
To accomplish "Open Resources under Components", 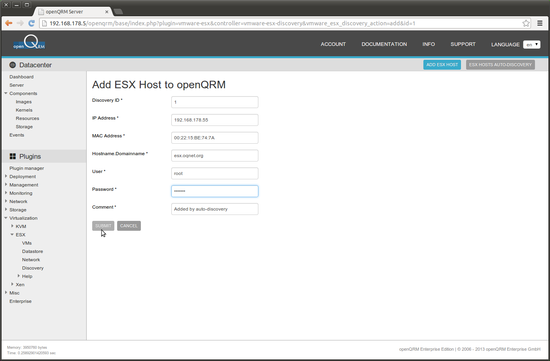I will pyautogui.click(x=27, y=119).
